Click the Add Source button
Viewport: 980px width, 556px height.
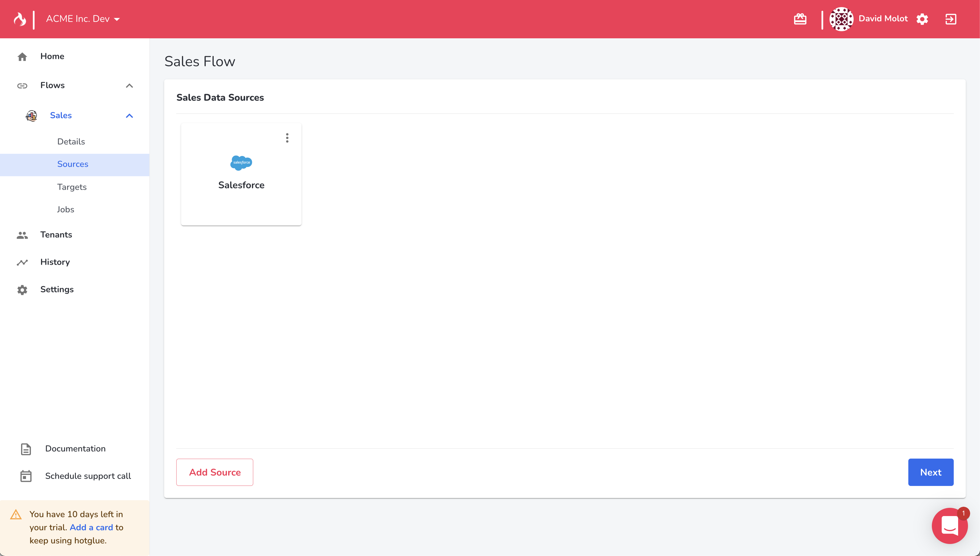coord(214,472)
